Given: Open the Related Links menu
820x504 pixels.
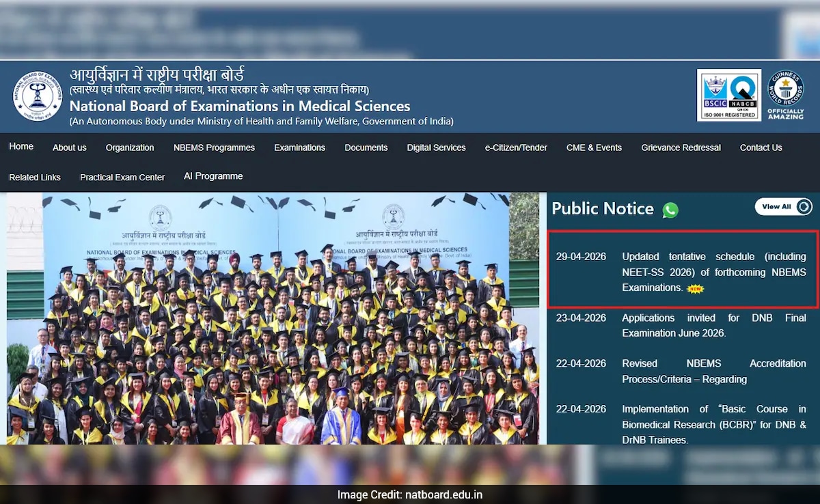Looking at the screenshot, I should [35, 177].
